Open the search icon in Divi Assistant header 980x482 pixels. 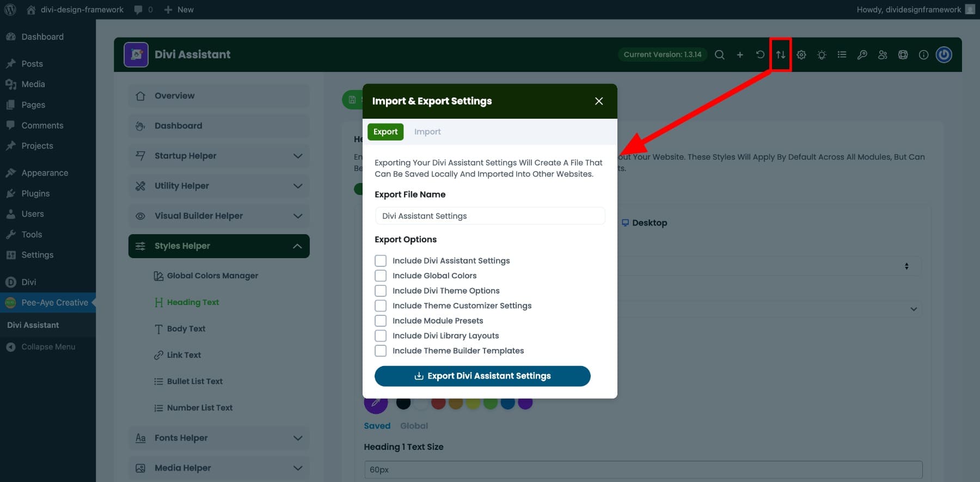[719, 54]
